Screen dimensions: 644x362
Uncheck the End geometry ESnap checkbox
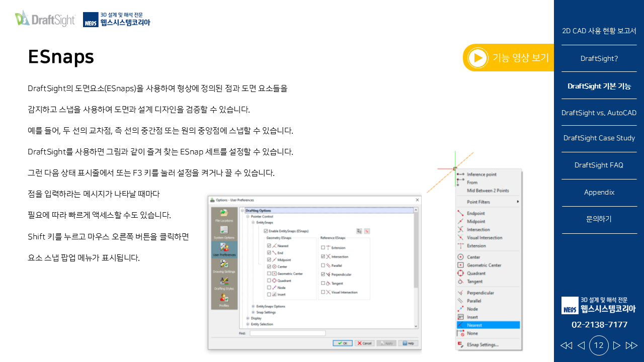click(x=269, y=252)
